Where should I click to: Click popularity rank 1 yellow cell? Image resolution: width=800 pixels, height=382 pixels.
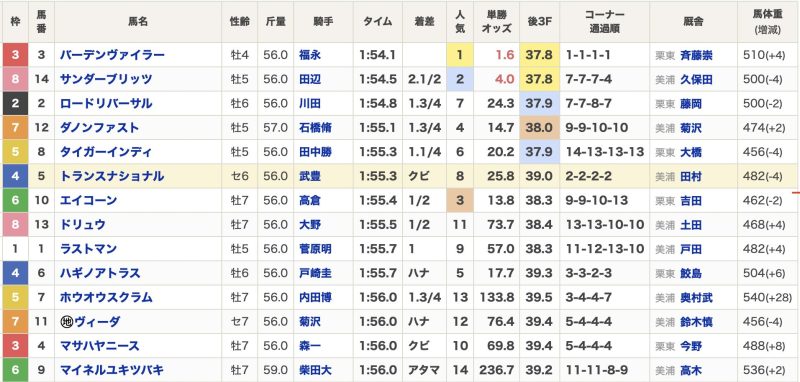(460, 55)
